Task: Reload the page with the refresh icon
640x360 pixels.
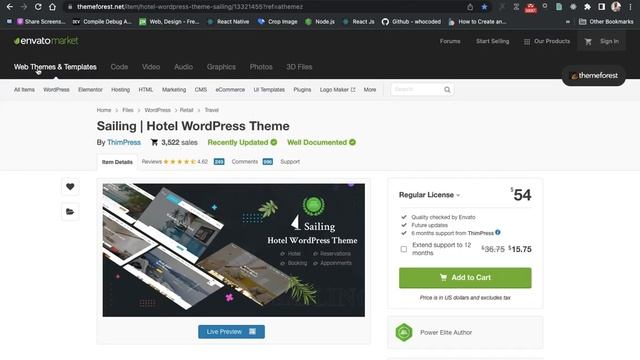Action: (38, 7)
